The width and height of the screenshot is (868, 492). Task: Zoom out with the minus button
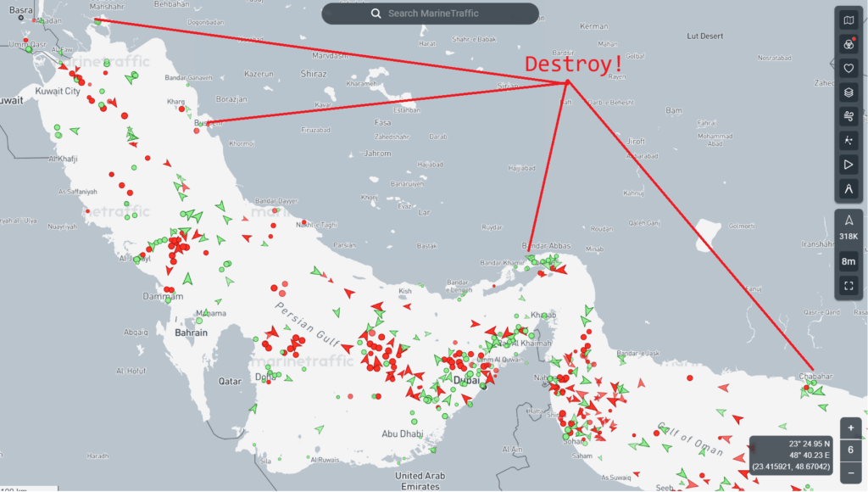pyautogui.click(x=851, y=472)
